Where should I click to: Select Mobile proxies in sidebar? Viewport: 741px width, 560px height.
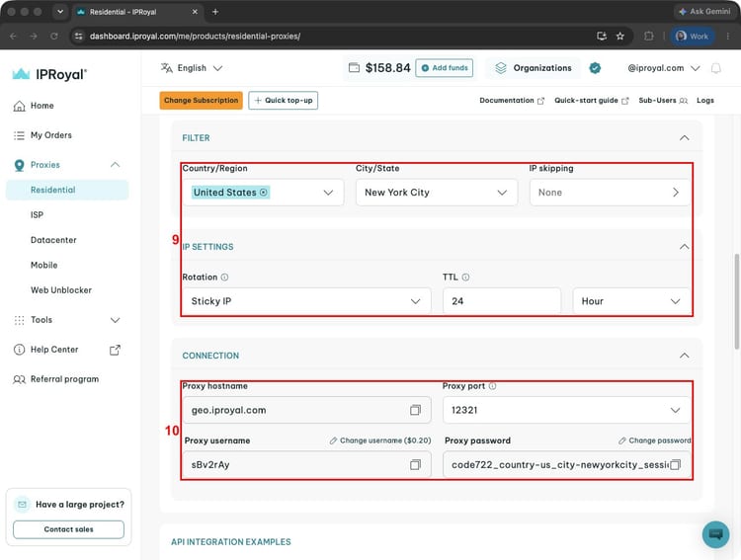coord(43,265)
